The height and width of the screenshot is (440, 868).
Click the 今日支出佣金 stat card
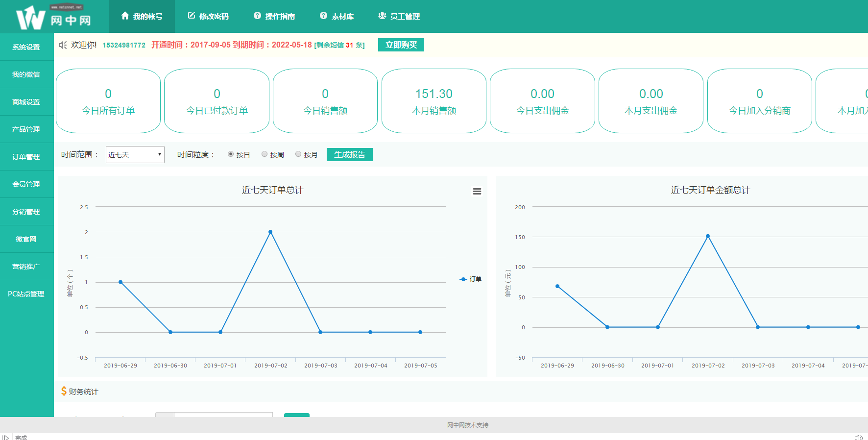tap(543, 101)
